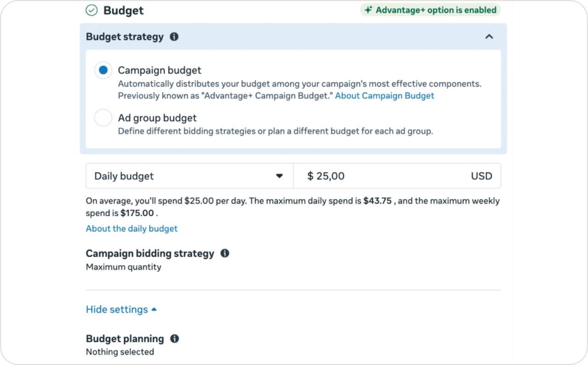Select the Campaign budget radio button
The height and width of the screenshot is (365, 588).
[x=103, y=70]
